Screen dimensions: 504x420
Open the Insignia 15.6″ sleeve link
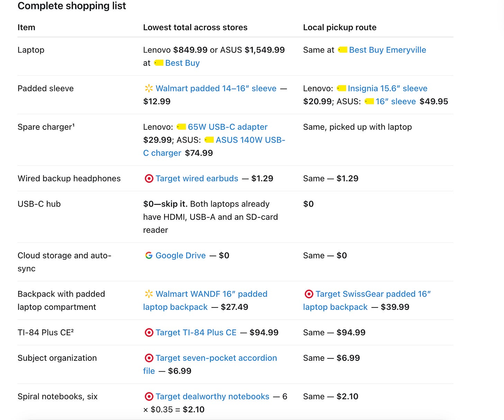coord(387,88)
